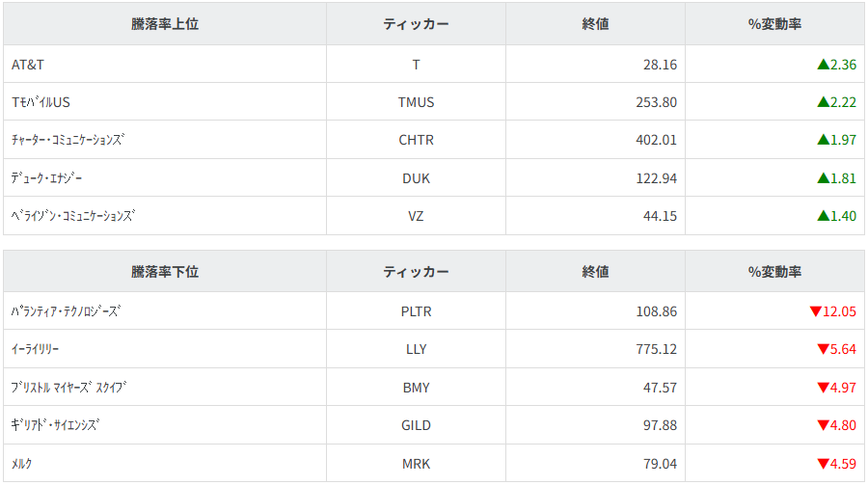
Task: Click the red down arrow for LLY
Action: point(823,349)
